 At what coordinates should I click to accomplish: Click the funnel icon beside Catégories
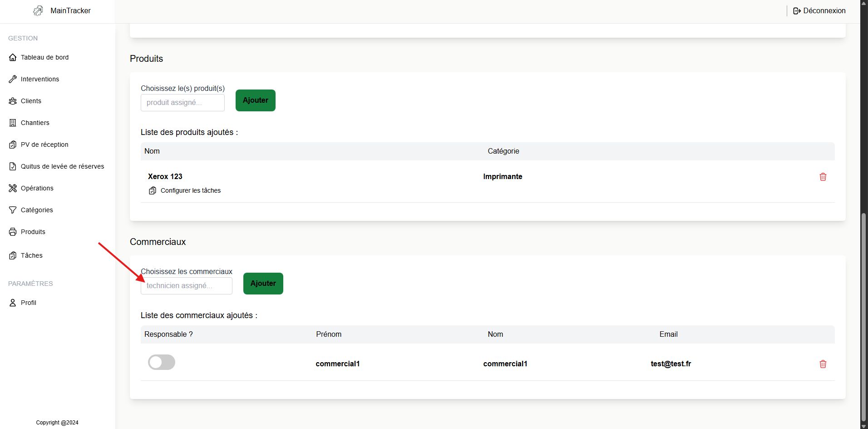point(13,210)
